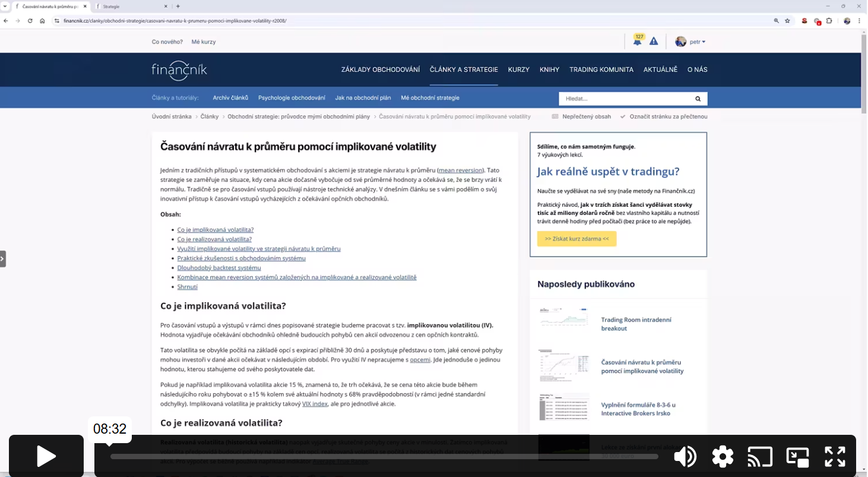Screen dimensions: 868x477
Task: Open the browser tab list dropdown arrow
Action: [5, 6]
